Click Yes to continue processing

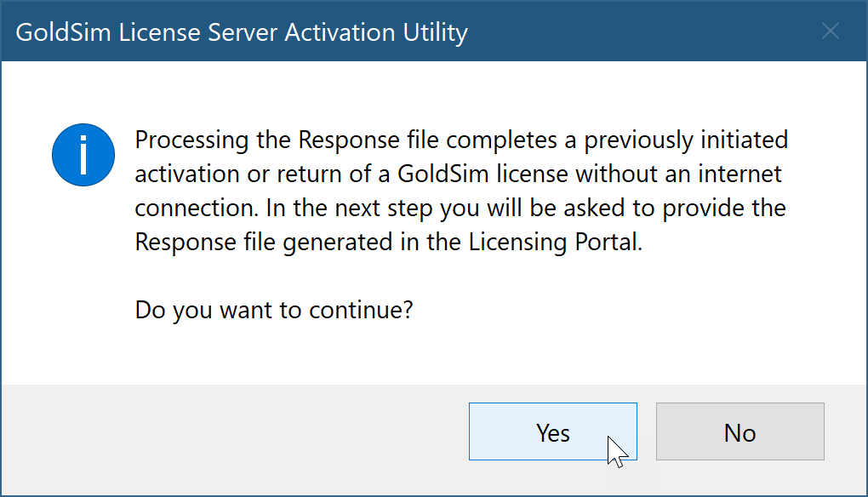click(x=552, y=431)
